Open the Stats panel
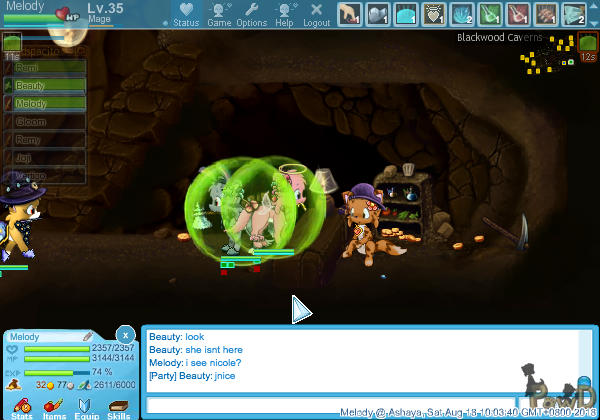The width and height of the screenshot is (600, 420). (21, 407)
